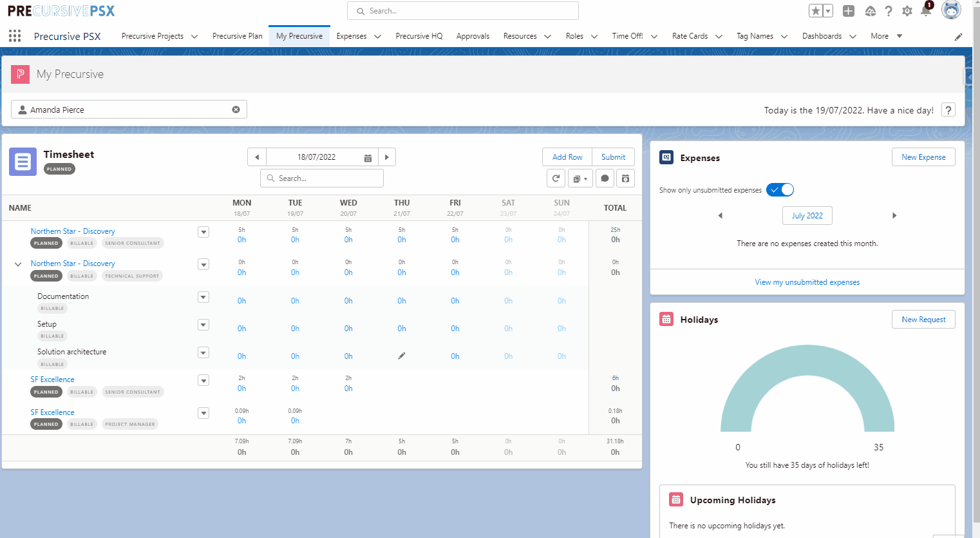Open the Favorites list dropdown arrow

[x=828, y=11]
